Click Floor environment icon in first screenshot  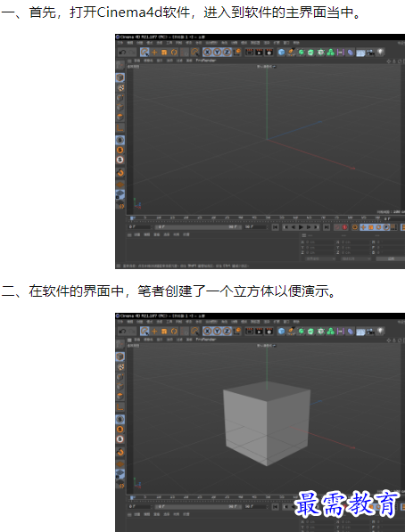pyautogui.click(x=360, y=53)
